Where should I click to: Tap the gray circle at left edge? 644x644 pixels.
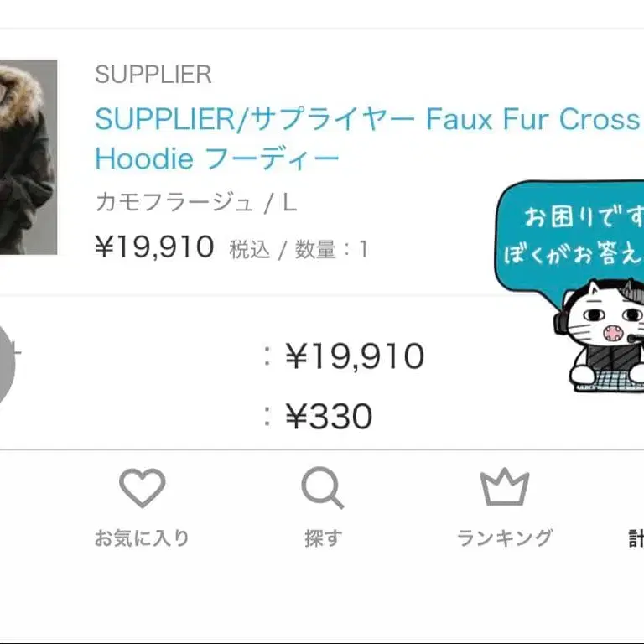point(6,361)
